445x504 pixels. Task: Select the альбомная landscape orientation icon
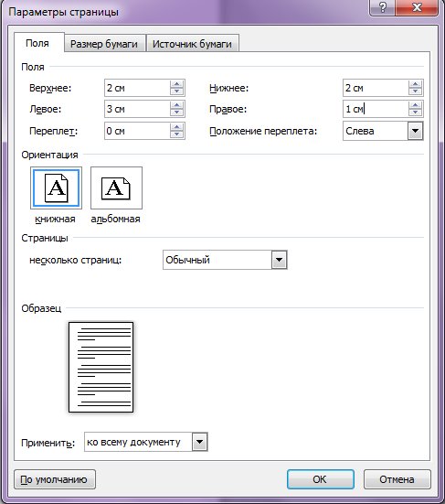click(x=116, y=188)
